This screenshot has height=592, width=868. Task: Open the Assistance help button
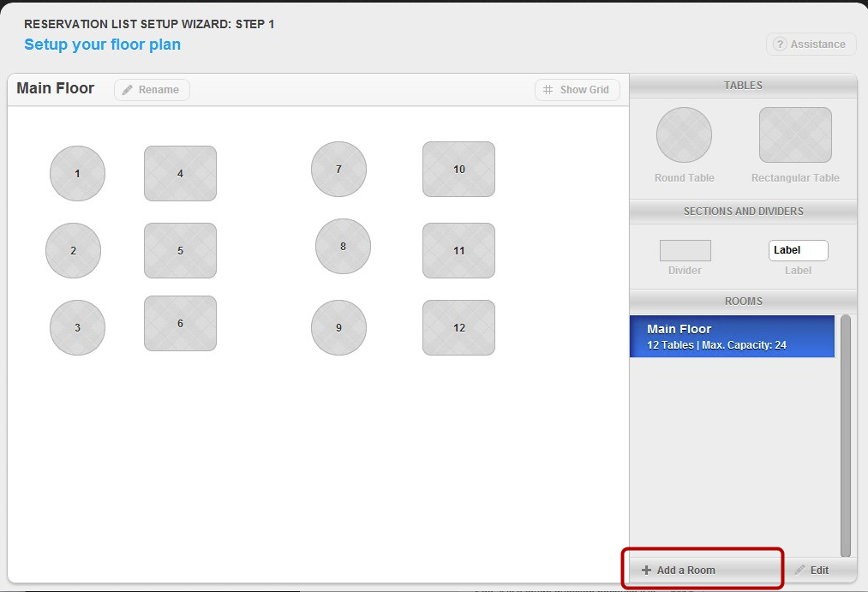click(x=811, y=45)
